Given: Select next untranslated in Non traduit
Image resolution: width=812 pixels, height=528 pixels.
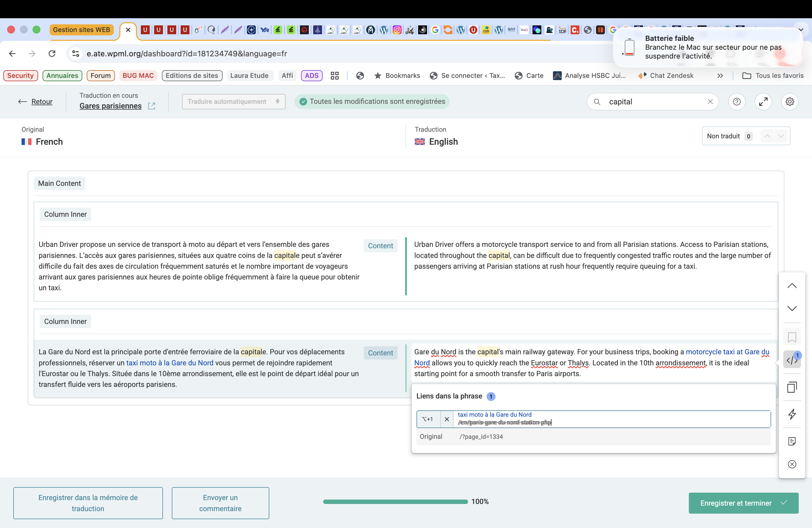Looking at the screenshot, I should click(781, 136).
